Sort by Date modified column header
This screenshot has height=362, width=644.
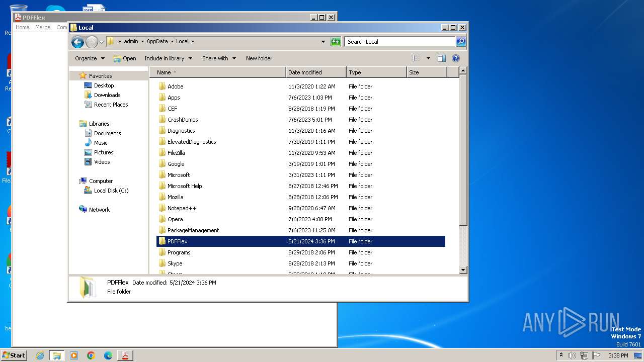[316, 72]
